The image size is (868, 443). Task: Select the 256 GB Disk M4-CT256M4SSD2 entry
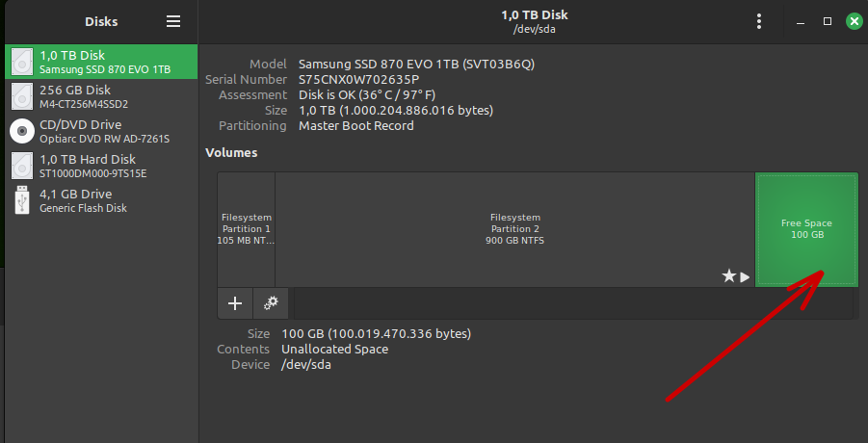pos(101,96)
